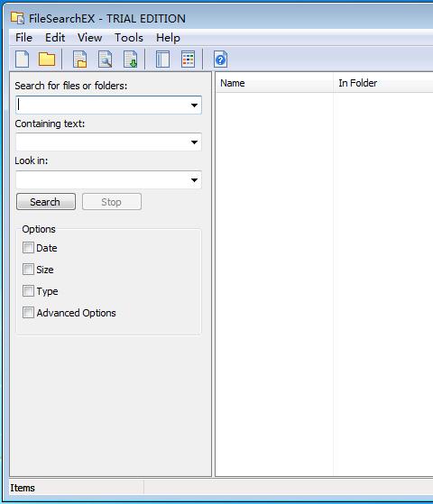Open the Help menu
This screenshot has height=504, width=433.
click(168, 38)
